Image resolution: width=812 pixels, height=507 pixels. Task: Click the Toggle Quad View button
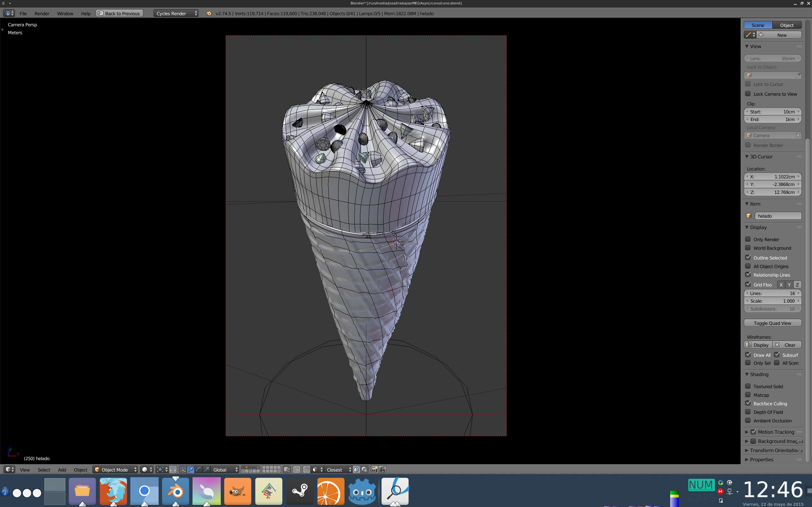772,323
